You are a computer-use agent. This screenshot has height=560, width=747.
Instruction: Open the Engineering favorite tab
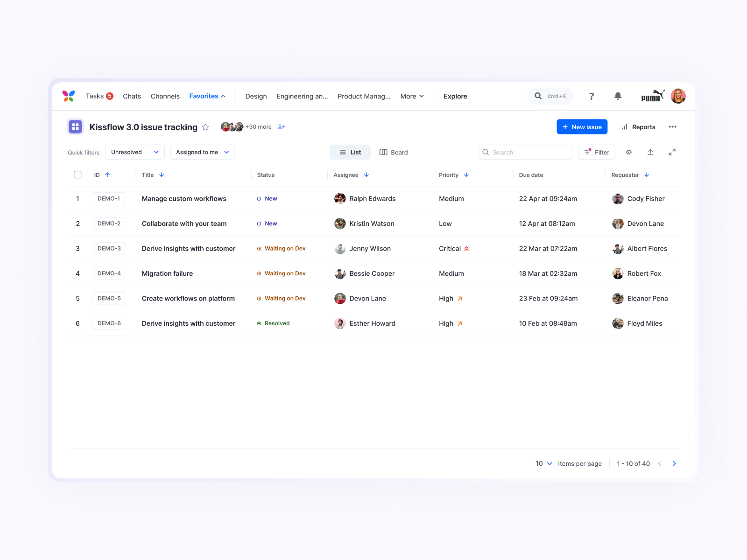point(302,96)
